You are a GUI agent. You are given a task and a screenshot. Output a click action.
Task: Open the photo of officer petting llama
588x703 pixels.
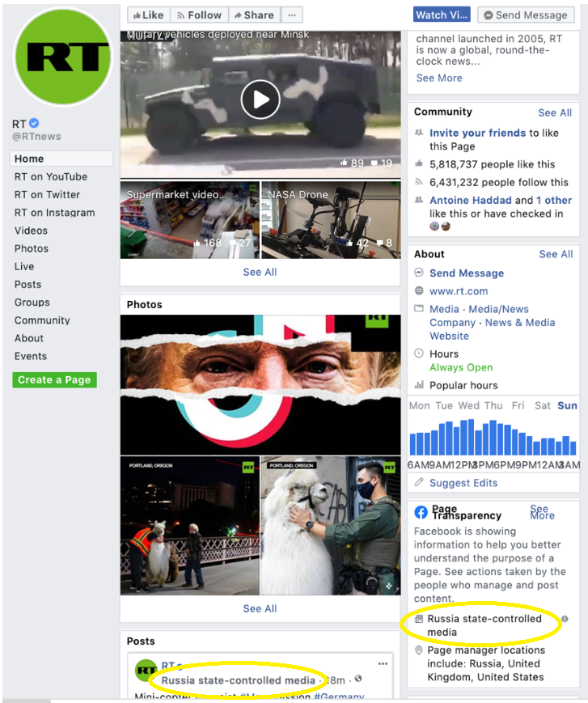click(x=331, y=526)
